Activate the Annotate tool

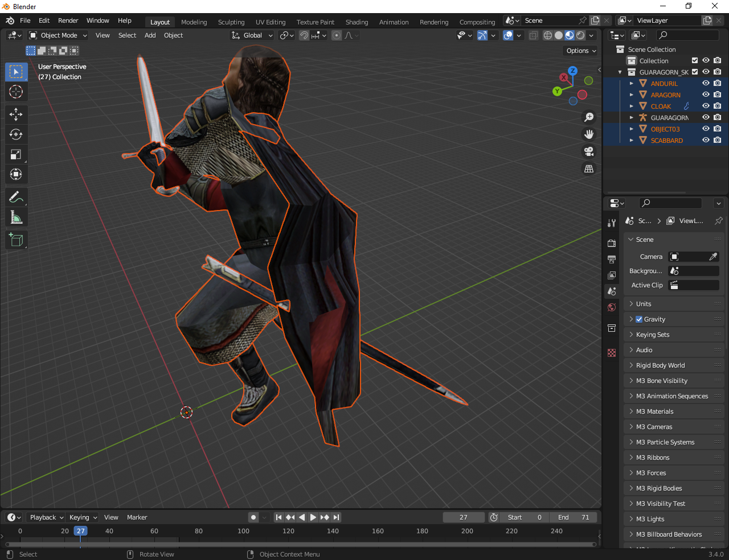point(16,197)
